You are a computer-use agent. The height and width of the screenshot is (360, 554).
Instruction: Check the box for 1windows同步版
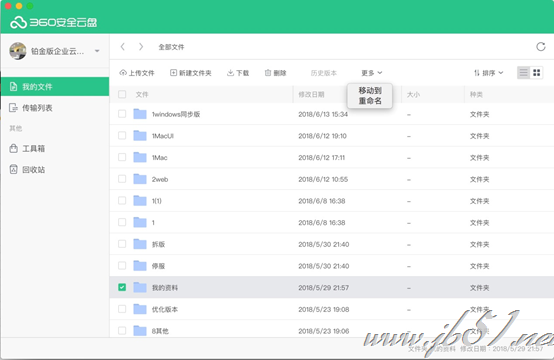tap(122, 114)
